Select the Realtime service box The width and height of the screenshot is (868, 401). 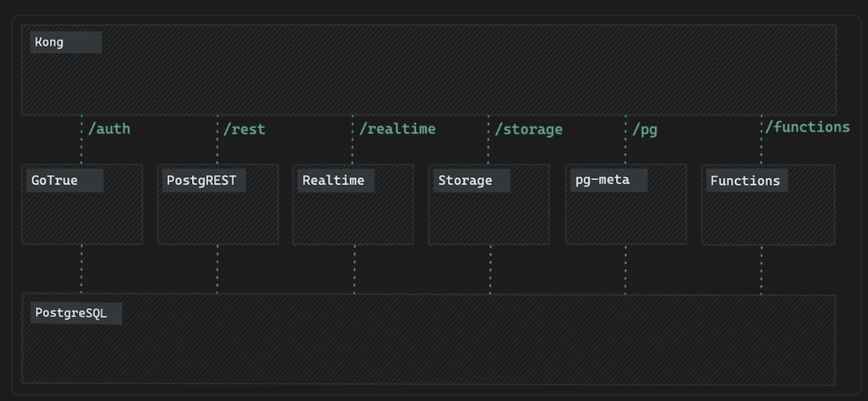point(353,204)
